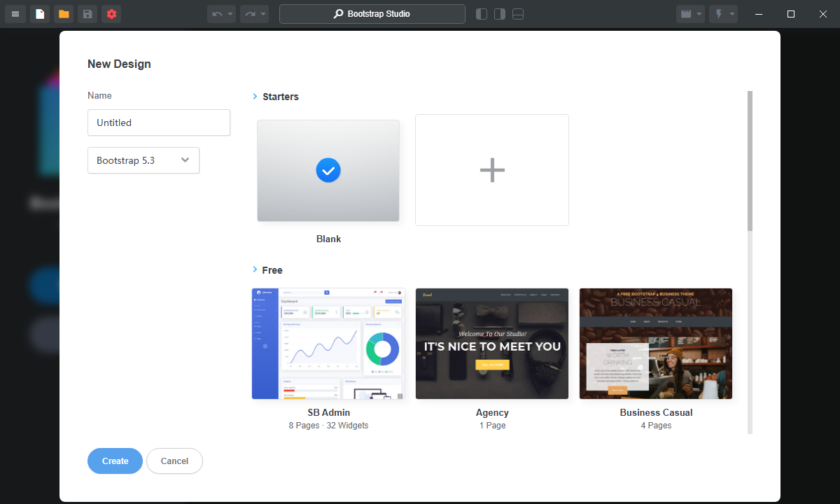840x504 pixels.
Task: Create a new design file icon
Action: [x=40, y=13]
